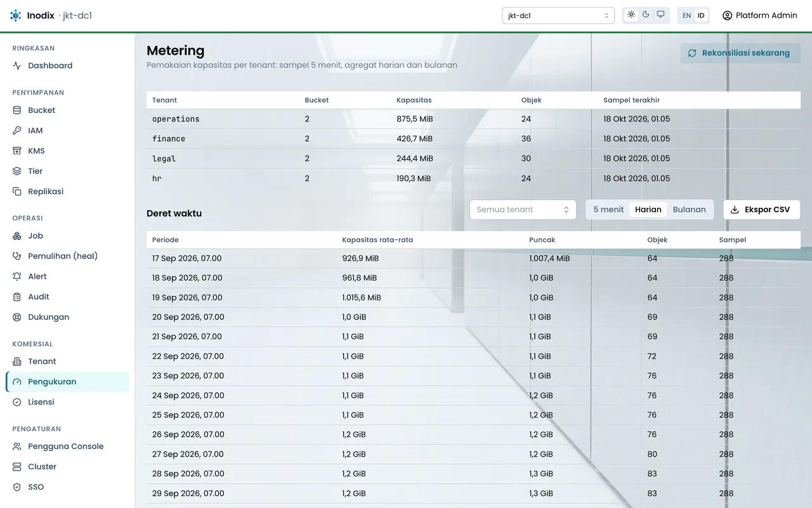The height and width of the screenshot is (508, 812).
Task: Open Cluster from its server icon
Action: (x=17, y=467)
